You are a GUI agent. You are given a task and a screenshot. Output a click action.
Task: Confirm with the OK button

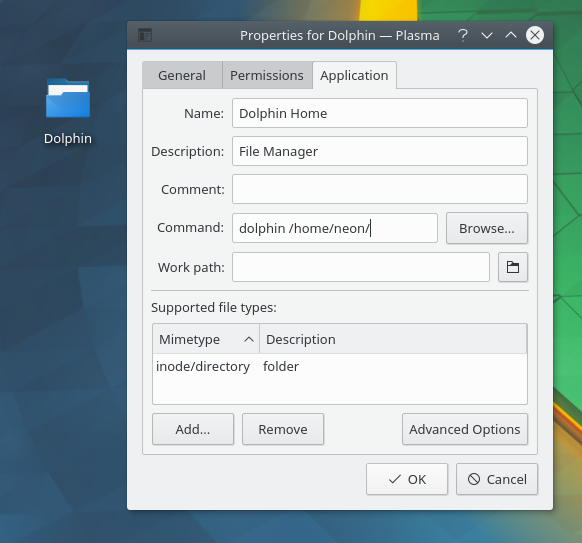click(407, 479)
